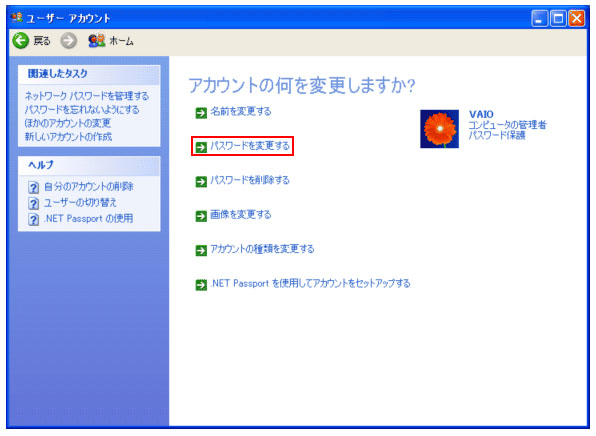Open the パスワードを変更する link
596x436 pixels.
[x=250, y=146]
